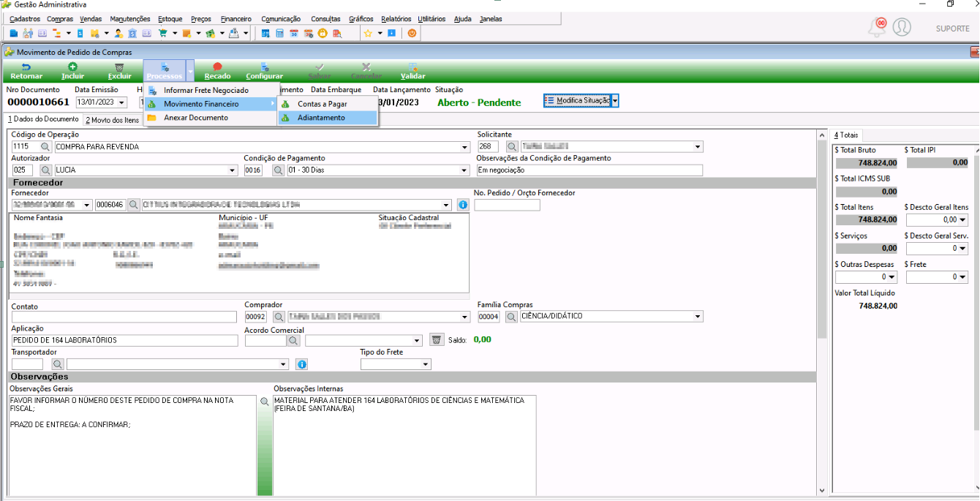The image size is (980, 501).
Task: Select Contas a Pagar submenu entry
Action: (x=328, y=104)
